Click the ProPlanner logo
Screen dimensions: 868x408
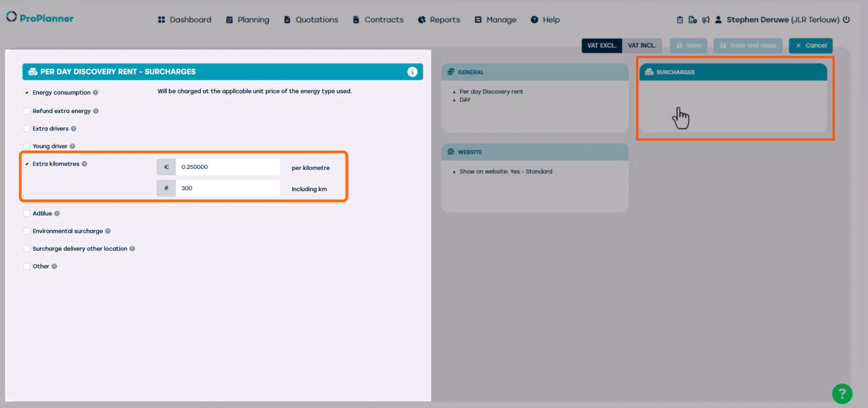(40, 18)
